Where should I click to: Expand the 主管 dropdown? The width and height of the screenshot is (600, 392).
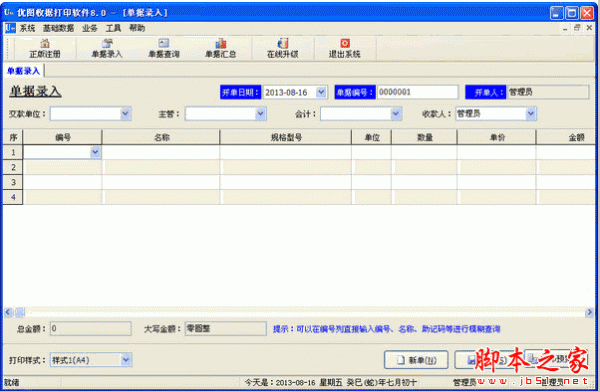tap(260, 114)
